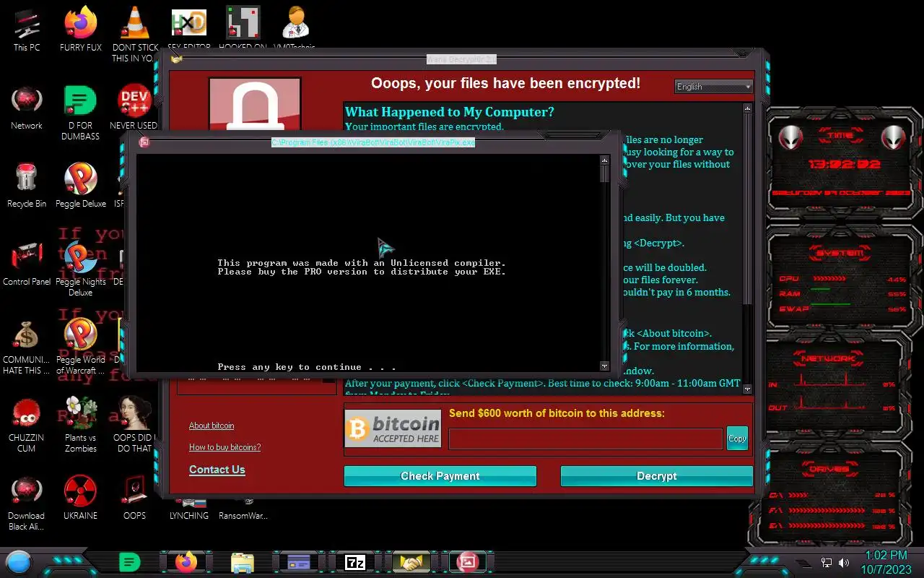Viewport: 924px width, 578px height.
Task: Click the console window scrollbar up arrow
Action: tap(605, 160)
